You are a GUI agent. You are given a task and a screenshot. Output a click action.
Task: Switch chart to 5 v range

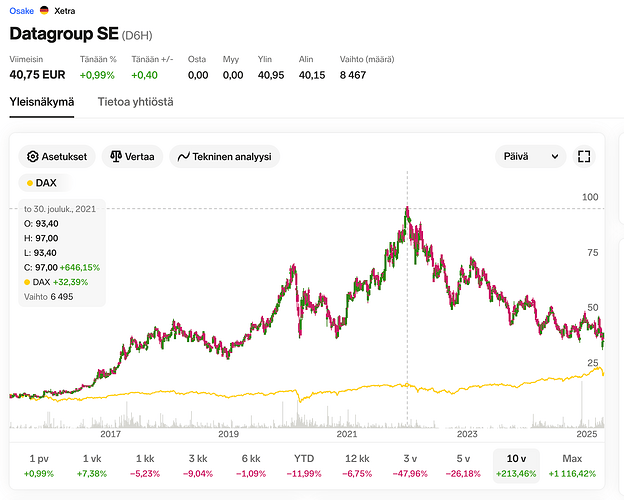tap(463, 465)
